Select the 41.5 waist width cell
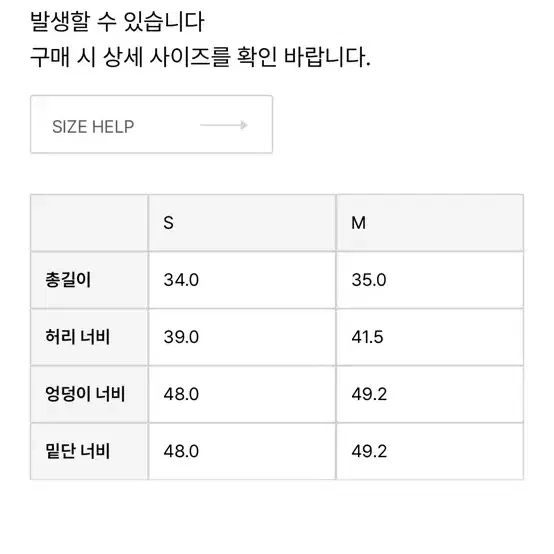Image resolution: width=554 pixels, height=554 pixels. click(430, 337)
